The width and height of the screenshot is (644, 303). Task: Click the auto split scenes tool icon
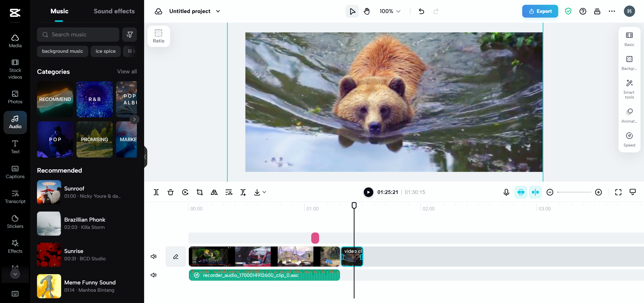(x=243, y=192)
